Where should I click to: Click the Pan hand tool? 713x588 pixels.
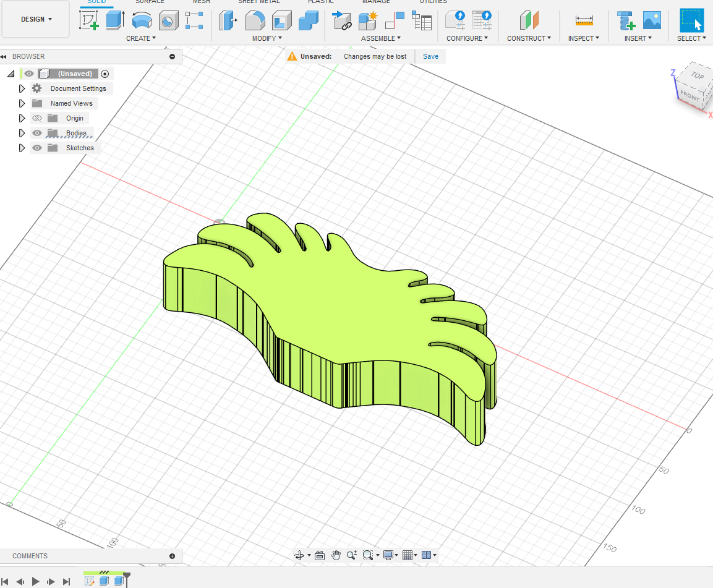click(336, 555)
